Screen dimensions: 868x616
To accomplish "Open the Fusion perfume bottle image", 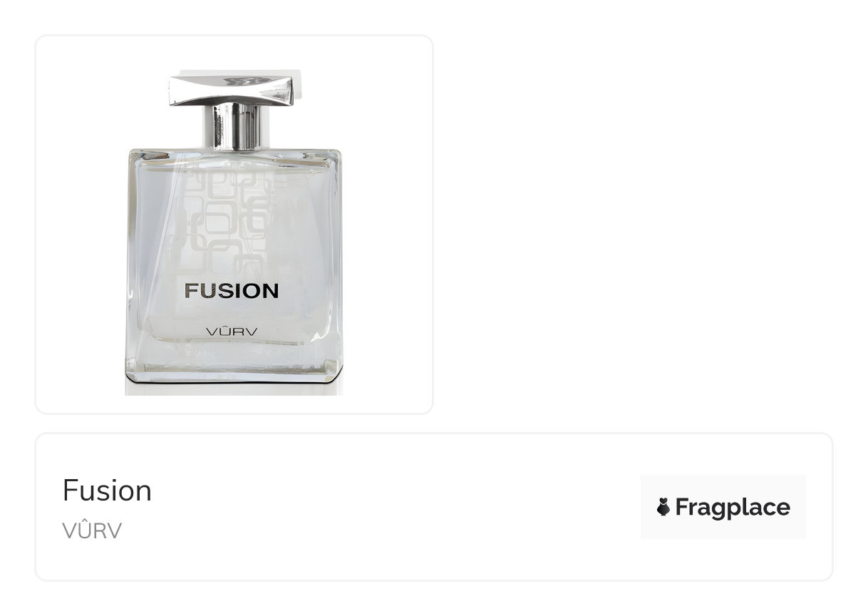I will 234,232.
